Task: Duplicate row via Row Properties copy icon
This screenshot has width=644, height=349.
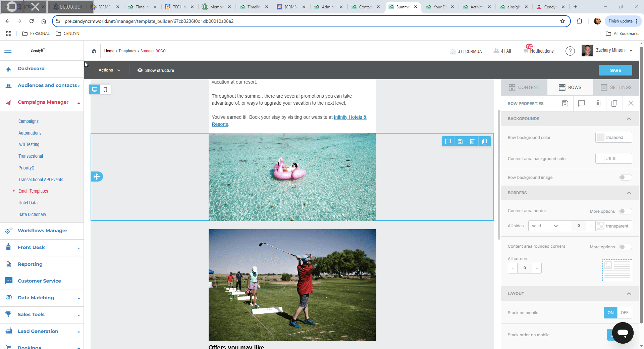Action: pos(614,103)
